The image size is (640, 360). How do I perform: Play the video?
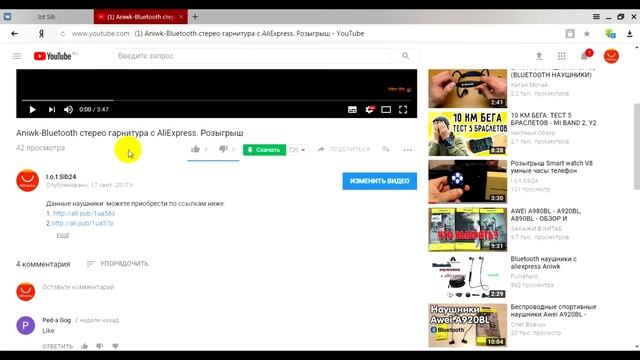point(32,109)
